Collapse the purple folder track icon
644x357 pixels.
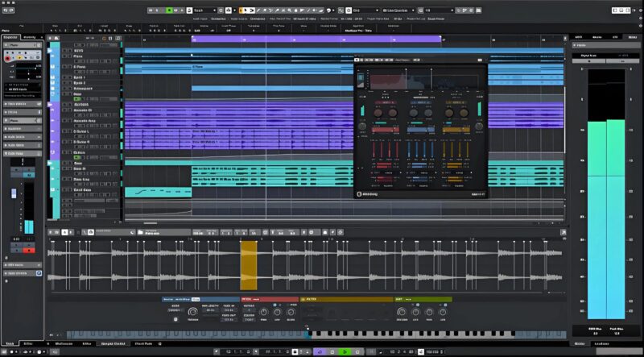51,105
